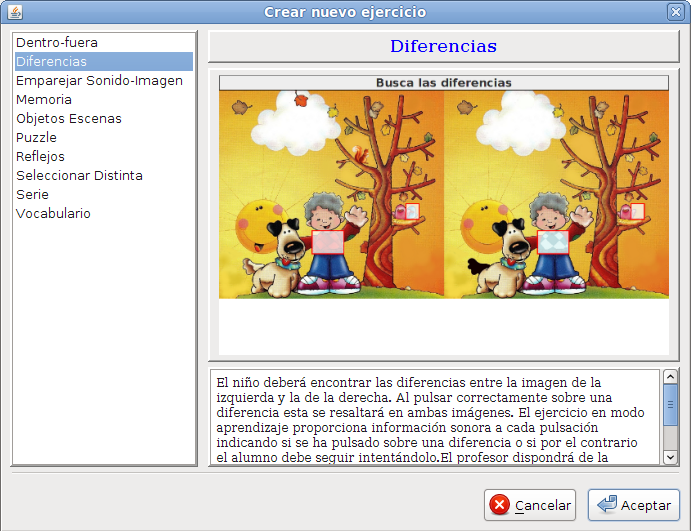Screen dimensions: 691x531
Task: Confirm with the Aceptar button
Action: [x=634, y=505]
